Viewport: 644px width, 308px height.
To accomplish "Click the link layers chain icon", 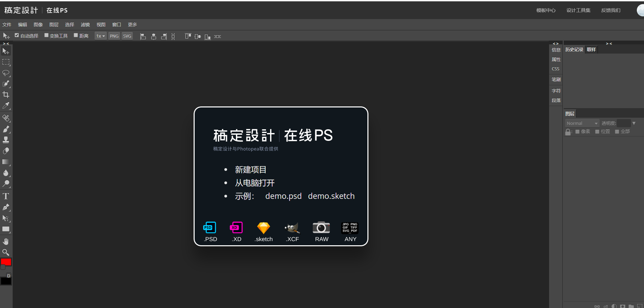I will click(597, 306).
